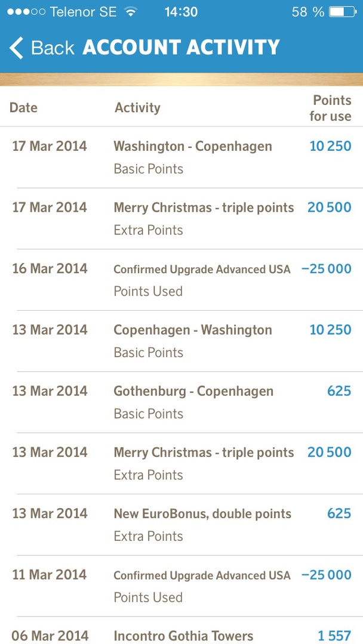Select the Activity column header
The width and height of the screenshot is (363, 644).
pyautogui.click(x=137, y=108)
